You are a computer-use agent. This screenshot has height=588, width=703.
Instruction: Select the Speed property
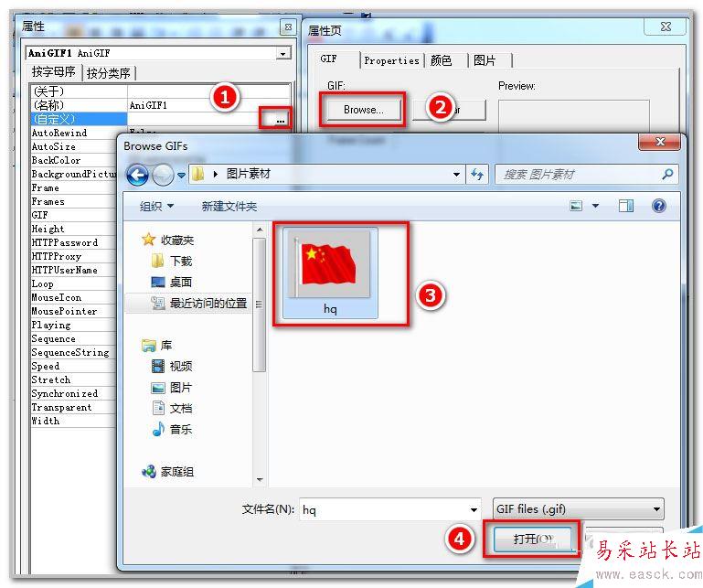tap(46, 367)
